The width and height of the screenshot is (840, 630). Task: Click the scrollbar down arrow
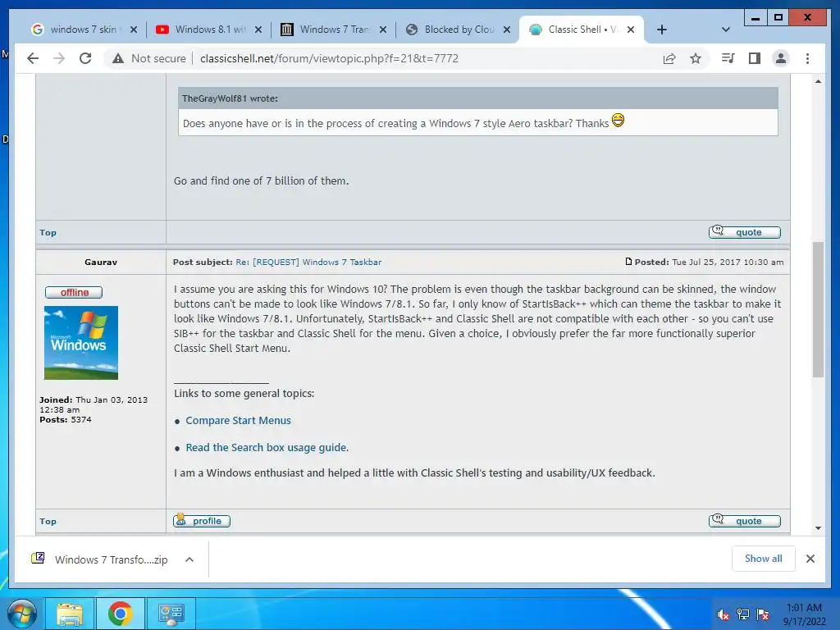[x=818, y=528]
